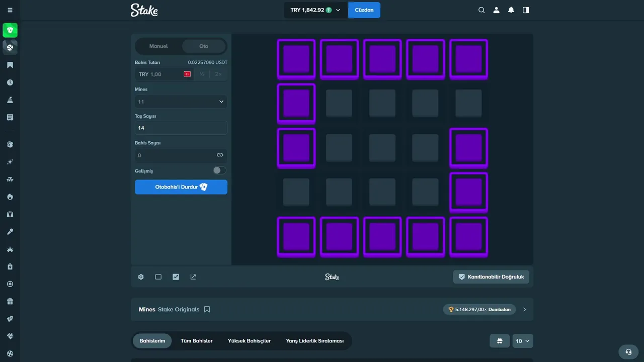Open Slots 777 icon in sidebar
Screen dimensions: 644x362
pyautogui.click(x=10, y=179)
